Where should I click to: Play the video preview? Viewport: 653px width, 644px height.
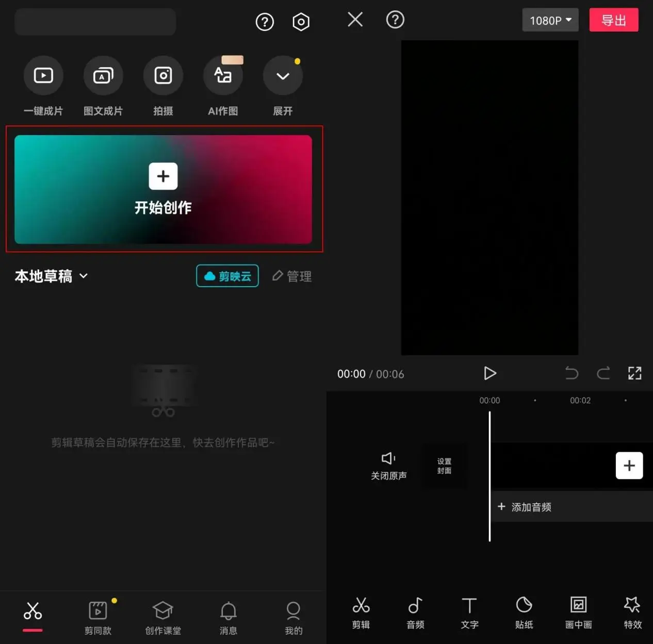[x=489, y=373]
